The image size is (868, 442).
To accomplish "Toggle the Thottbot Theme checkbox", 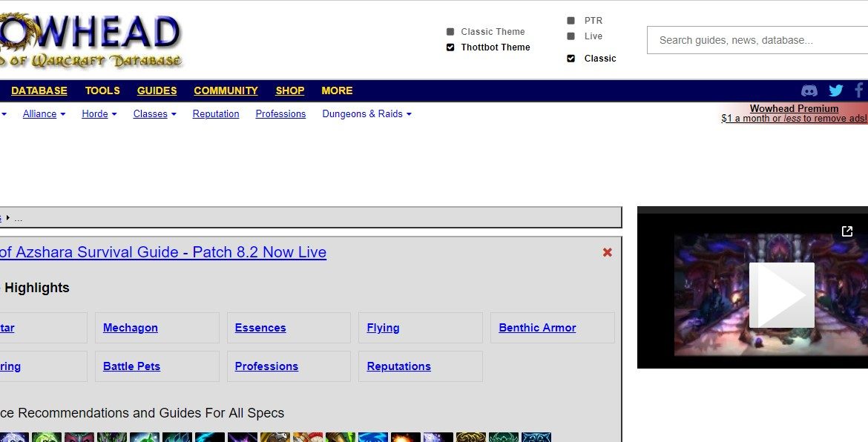I will pos(450,47).
